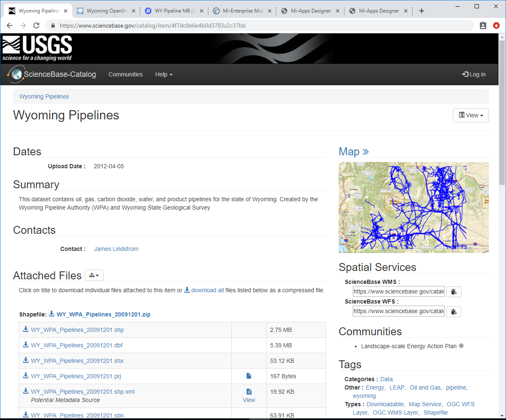The height and width of the screenshot is (420, 506).
Task: Click the USGS logo
Action: (x=37, y=48)
